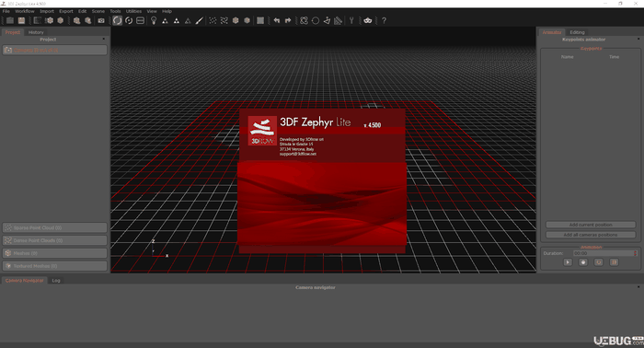Expand the Dense Point Clouds section
Viewport: 644px width, 348px height.
(x=54, y=240)
